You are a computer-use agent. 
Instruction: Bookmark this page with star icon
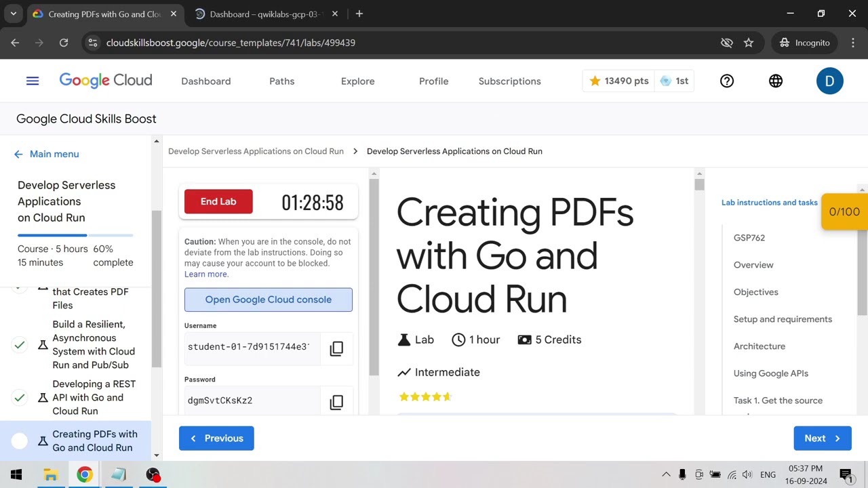click(749, 43)
